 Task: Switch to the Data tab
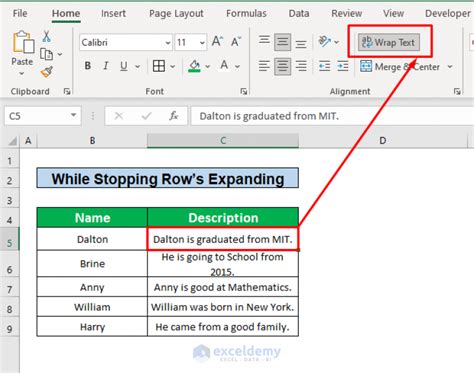click(x=299, y=14)
